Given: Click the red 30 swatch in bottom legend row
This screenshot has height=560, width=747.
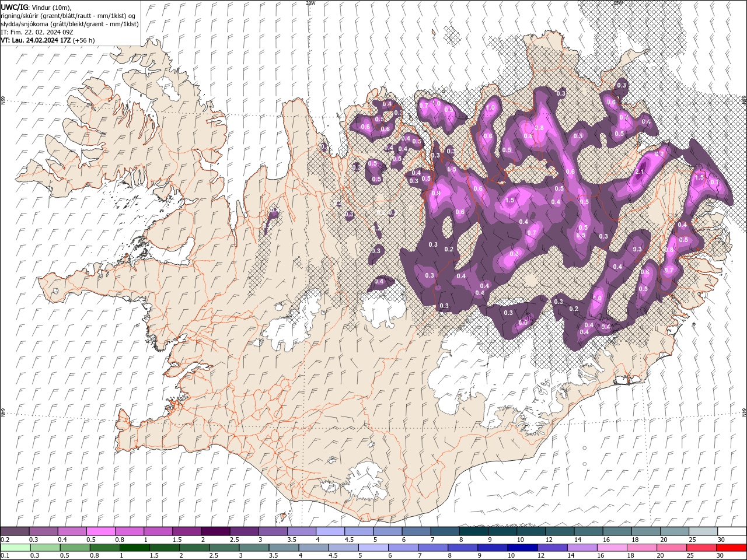Looking at the screenshot, I should tap(731, 548).
